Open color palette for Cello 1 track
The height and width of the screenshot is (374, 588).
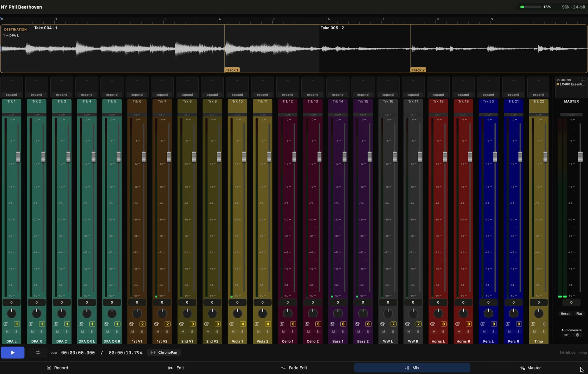282,324
